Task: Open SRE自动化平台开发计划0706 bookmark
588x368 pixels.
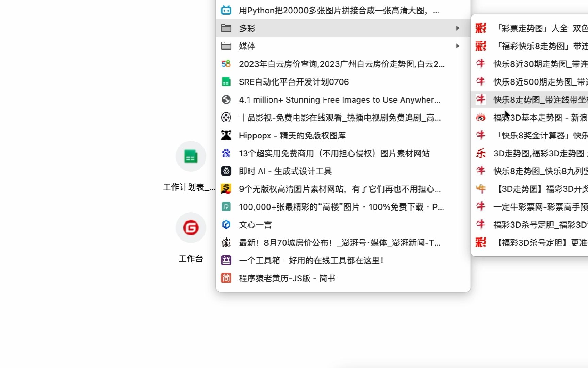Action: (x=293, y=82)
